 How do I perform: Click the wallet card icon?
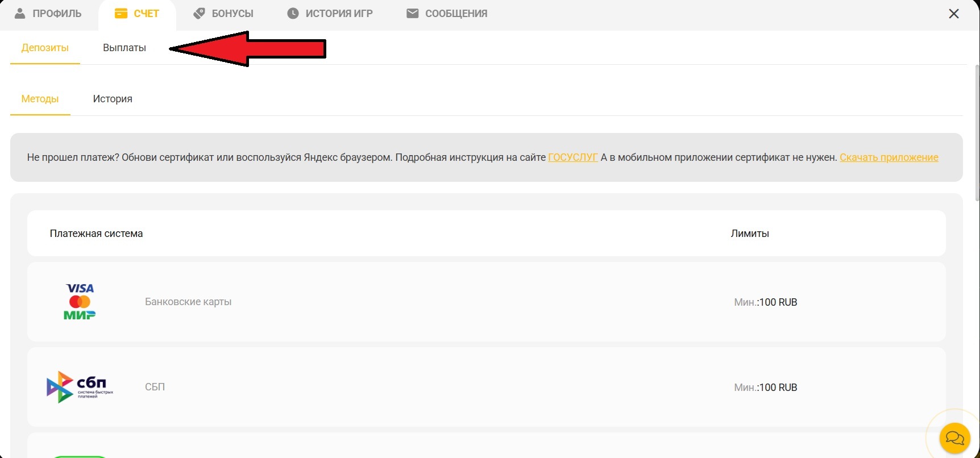(x=121, y=13)
